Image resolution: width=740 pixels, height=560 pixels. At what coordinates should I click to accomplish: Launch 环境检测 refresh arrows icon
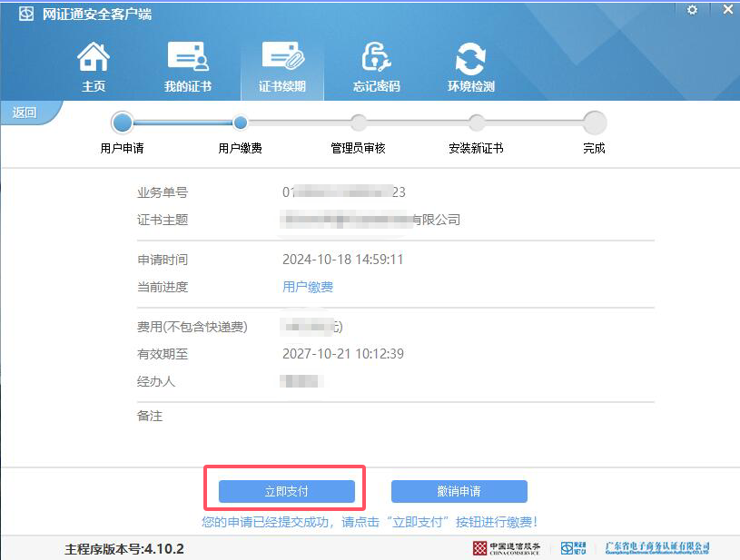(x=470, y=58)
